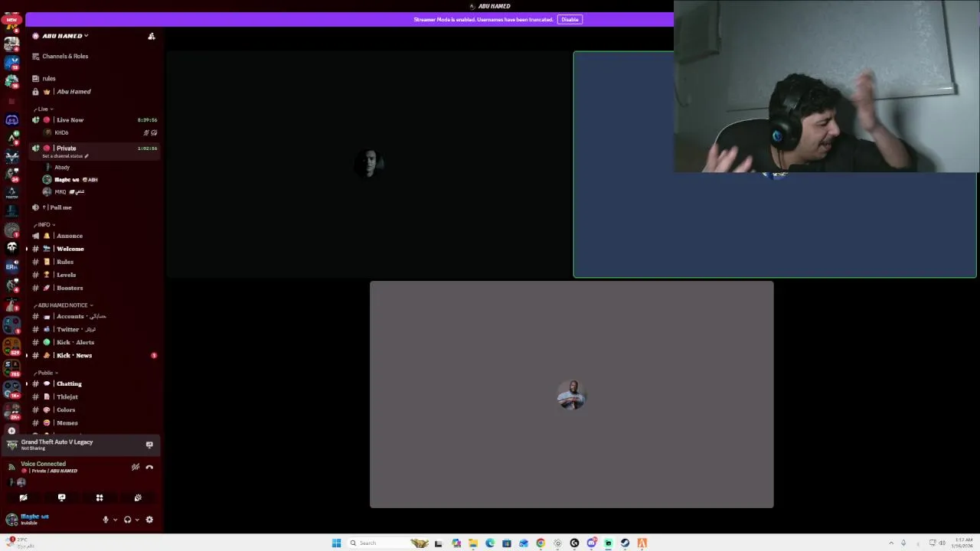
Task: Open the microphone input options arrow
Action: pyautogui.click(x=115, y=520)
